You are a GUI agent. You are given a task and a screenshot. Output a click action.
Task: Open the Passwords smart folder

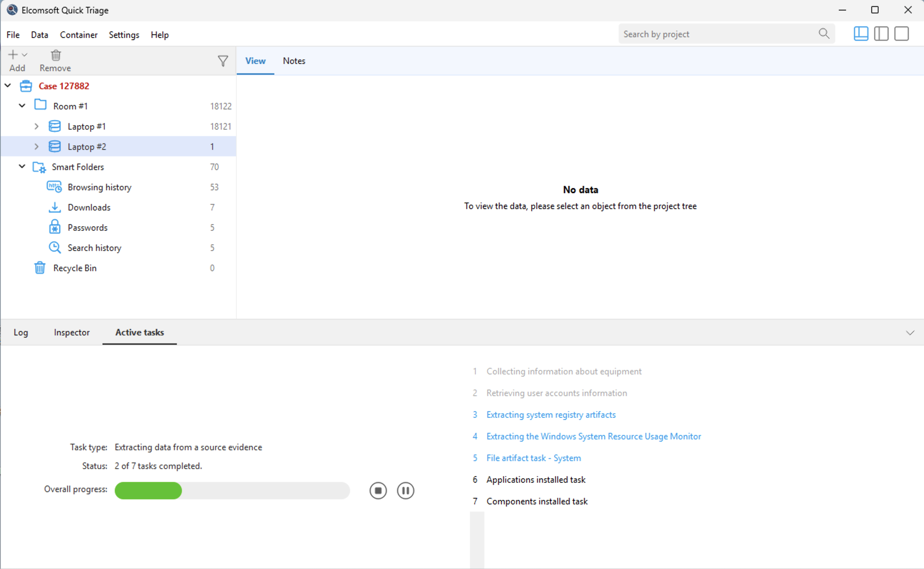(x=87, y=228)
